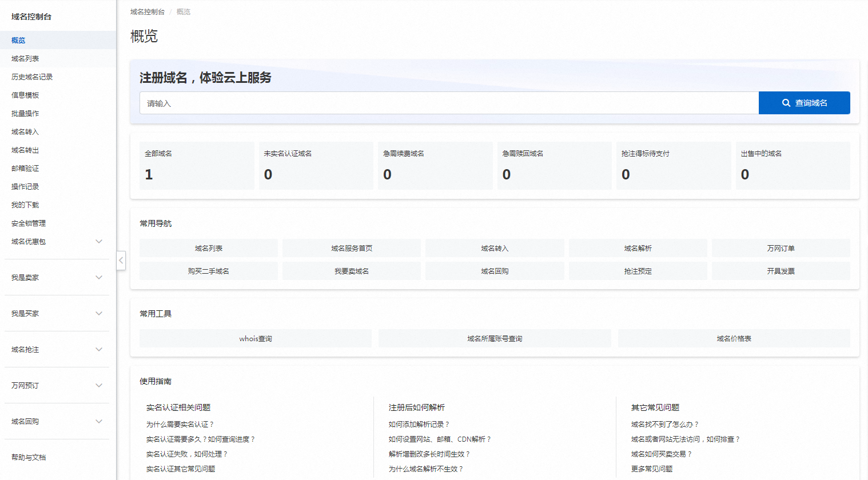Click 域名解析 quick navigation button
The width and height of the screenshot is (868, 480).
tap(638, 248)
